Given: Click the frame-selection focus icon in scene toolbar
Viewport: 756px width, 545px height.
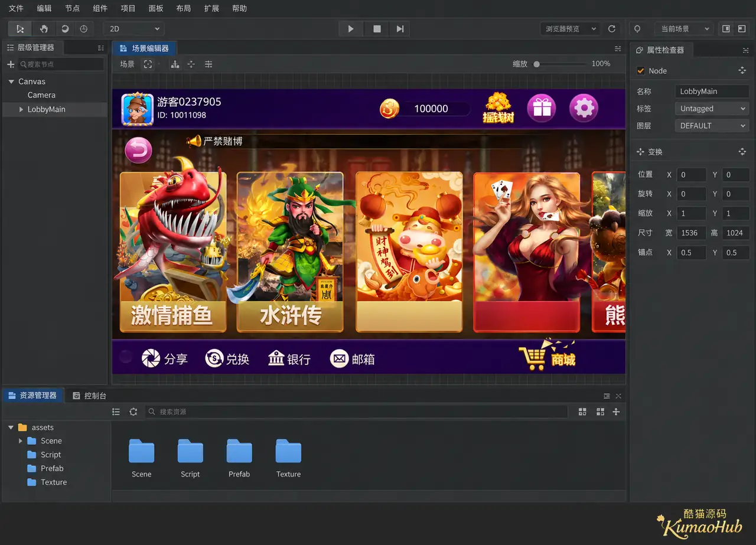Looking at the screenshot, I should click(148, 64).
